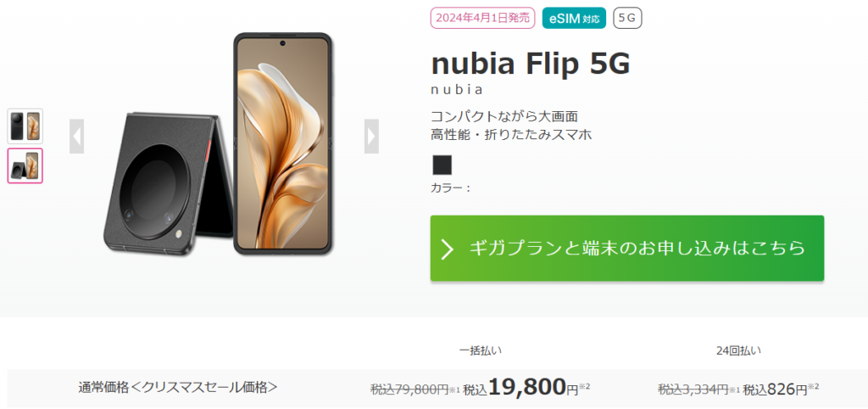Click the 5G badge icon
This screenshot has height=409, width=868.
627,17
